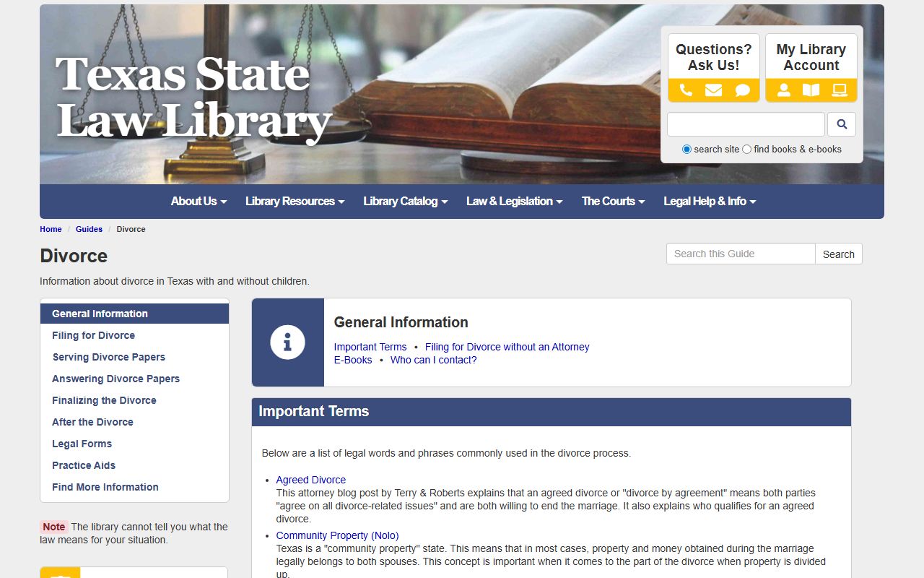Open the Law & Legislation dropdown
Viewport: 924px width, 578px height.
tap(514, 202)
